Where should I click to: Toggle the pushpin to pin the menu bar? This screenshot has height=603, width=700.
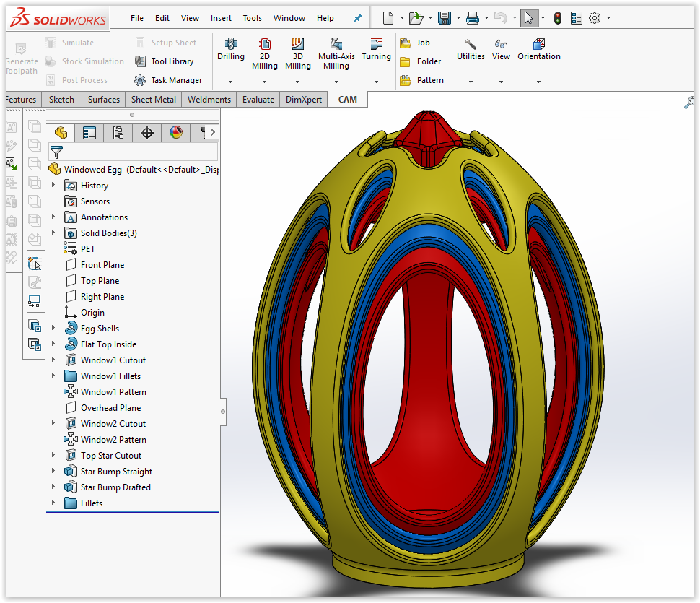357,18
